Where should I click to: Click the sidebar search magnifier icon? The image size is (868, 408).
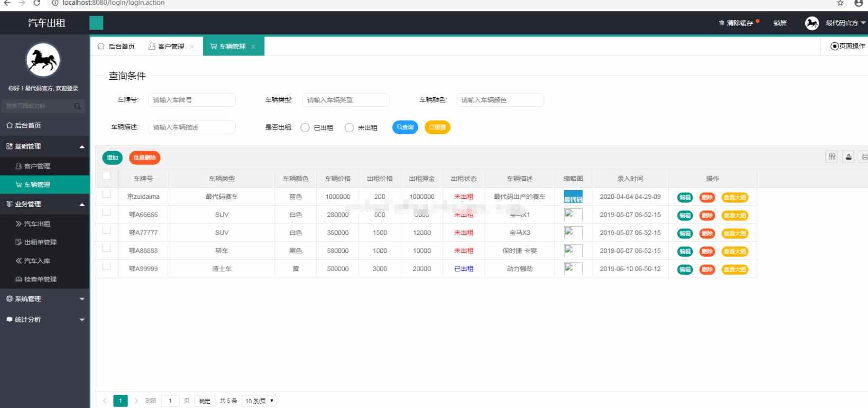tap(77, 106)
